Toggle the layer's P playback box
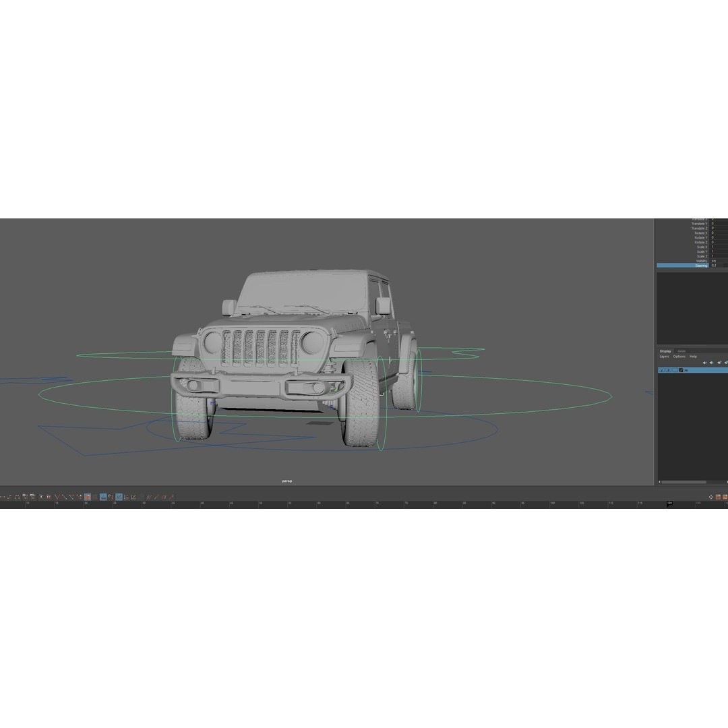Viewport: 728px width, 728px height. pyautogui.click(x=668, y=370)
